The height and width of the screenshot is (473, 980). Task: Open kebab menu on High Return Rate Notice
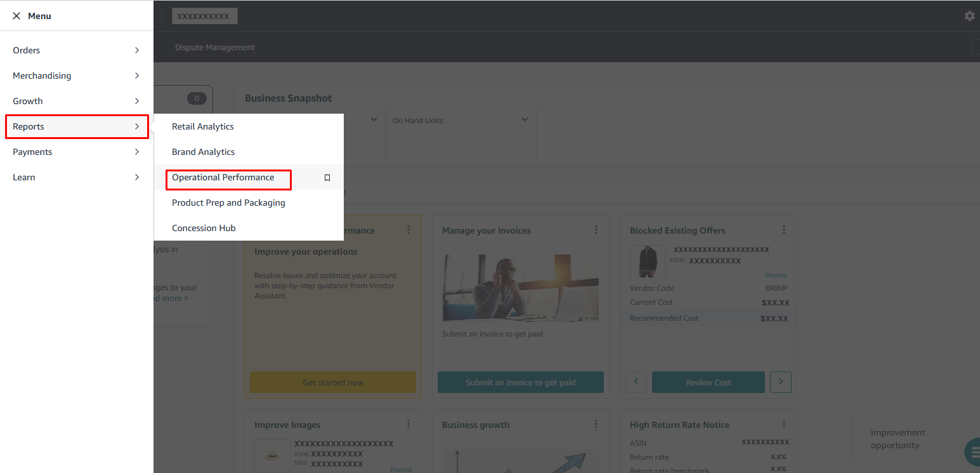[x=784, y=424]
